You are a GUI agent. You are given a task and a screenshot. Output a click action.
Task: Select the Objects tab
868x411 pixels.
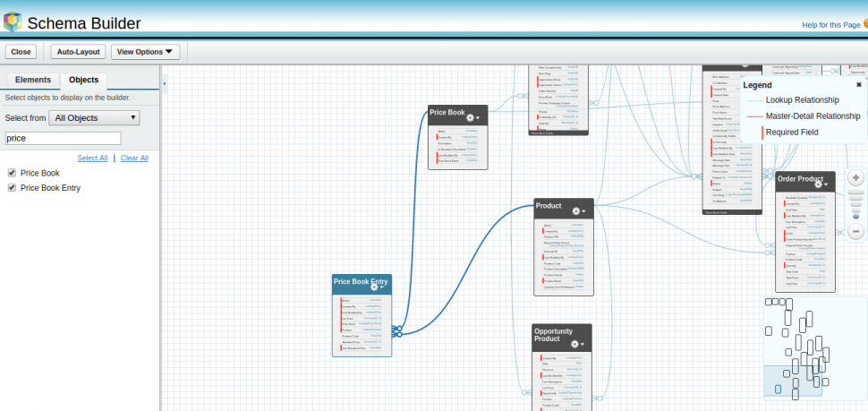tap(83, 80)
